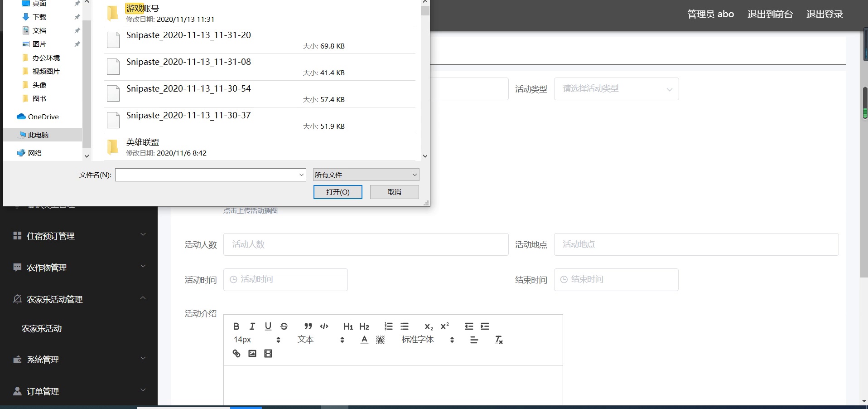Open 下载 in navigation pane
868x409 pixels.
click(x=39, y=17)
